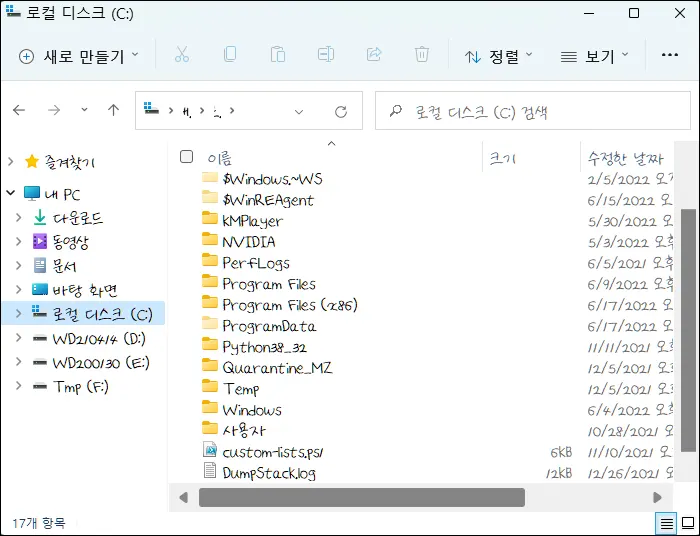Click the Cut scissors icon
The height and width of the screenshot is (536, 700).
point(182,54)
